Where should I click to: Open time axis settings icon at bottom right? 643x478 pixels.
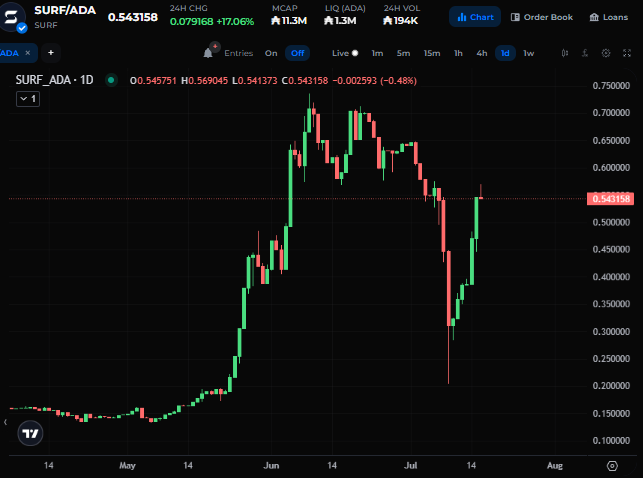(612, 466)
